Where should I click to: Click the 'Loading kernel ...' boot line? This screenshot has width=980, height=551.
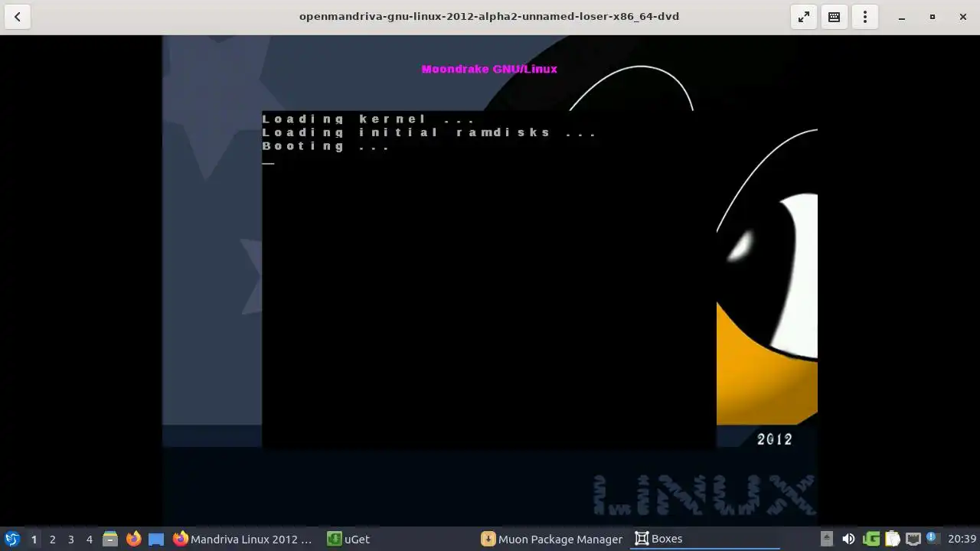tap(368, 119)
